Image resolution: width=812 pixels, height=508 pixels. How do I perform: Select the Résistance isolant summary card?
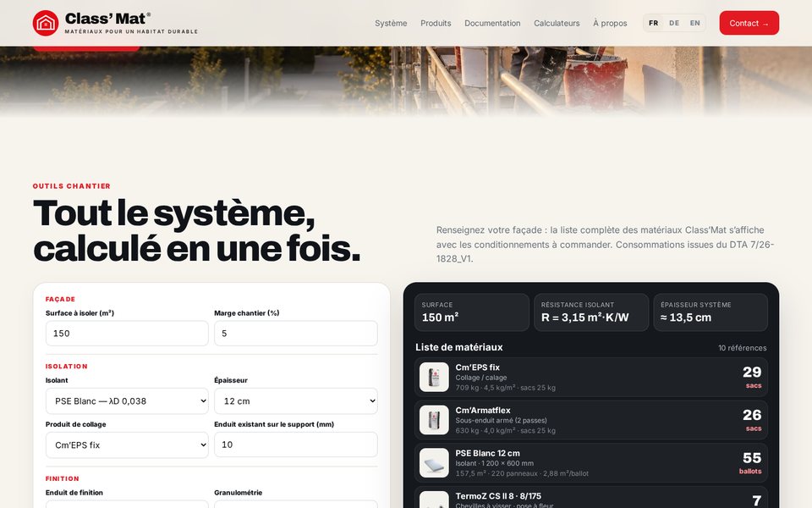click(591, 312)
